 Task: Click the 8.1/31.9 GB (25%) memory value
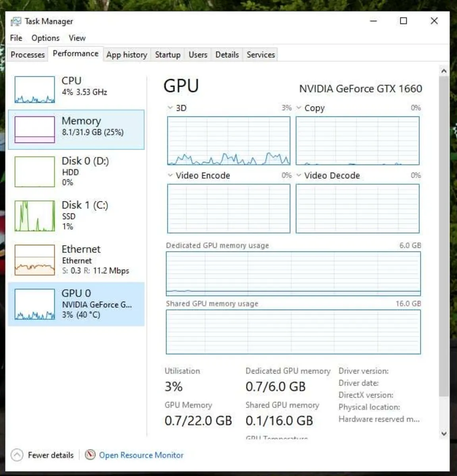point(93,132)
